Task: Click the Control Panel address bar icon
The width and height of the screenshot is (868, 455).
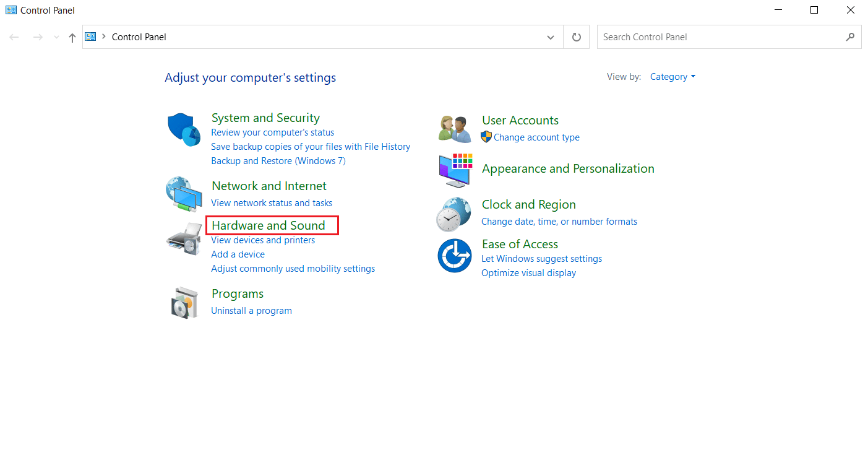Action: tap(91, 37)
